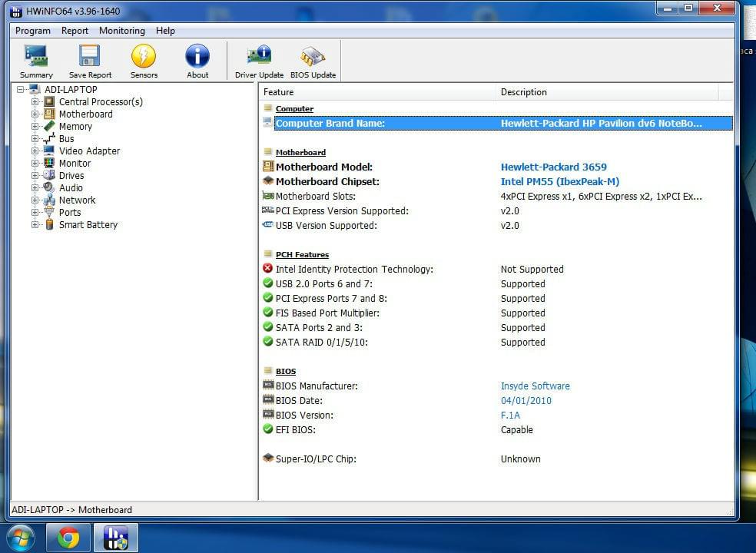This screenshot has height=553, width=756.
Task: Open the Program menu
Action: [x=33, y=31]
